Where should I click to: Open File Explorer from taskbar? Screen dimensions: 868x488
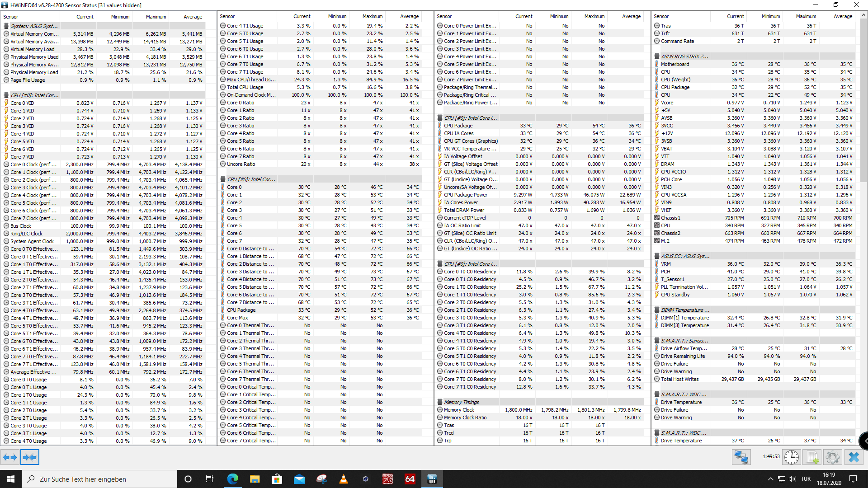point(255,479)
